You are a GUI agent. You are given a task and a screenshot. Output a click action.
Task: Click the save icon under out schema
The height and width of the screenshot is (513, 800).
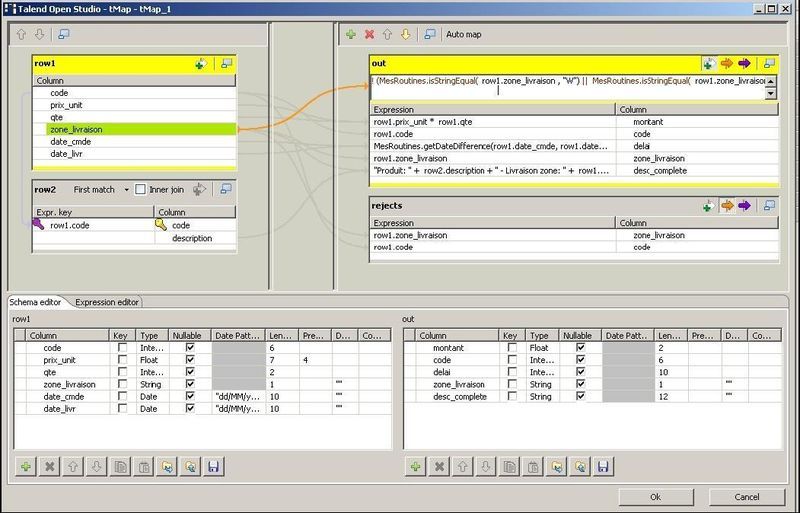click(604, 466)
